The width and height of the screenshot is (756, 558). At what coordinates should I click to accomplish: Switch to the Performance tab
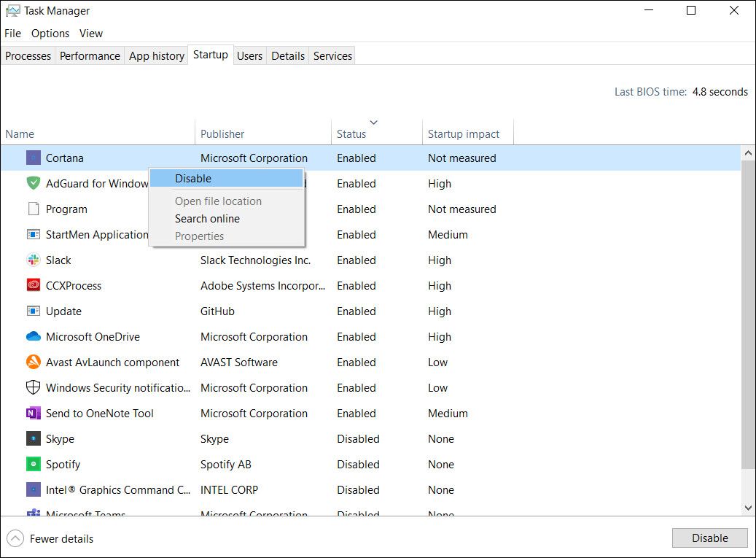(90, 56)
